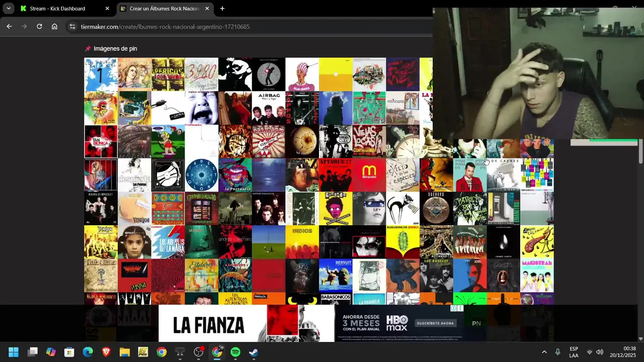Open the browser home page

[54, 27]
